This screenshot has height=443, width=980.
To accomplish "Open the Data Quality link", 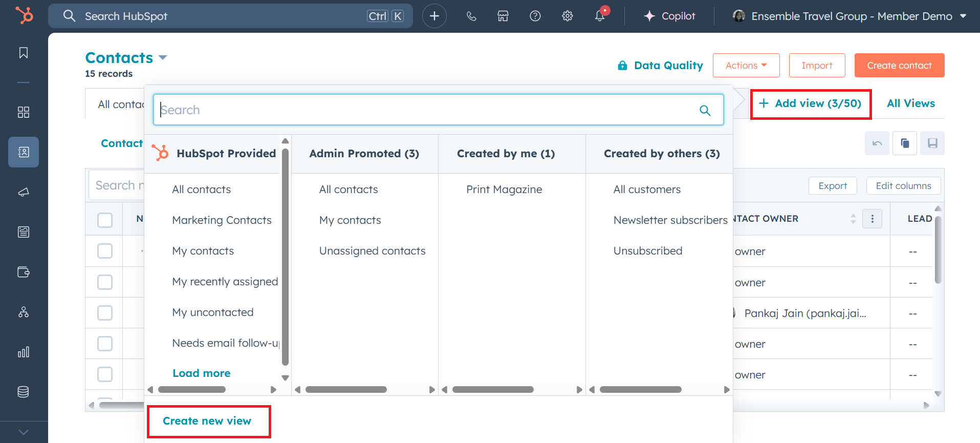I will pos(668,66).
